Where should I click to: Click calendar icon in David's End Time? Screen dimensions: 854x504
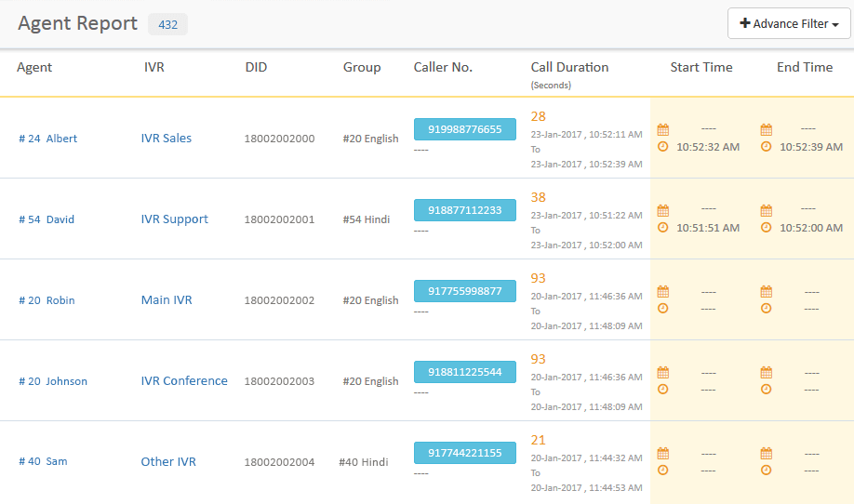tap(767, 211)
